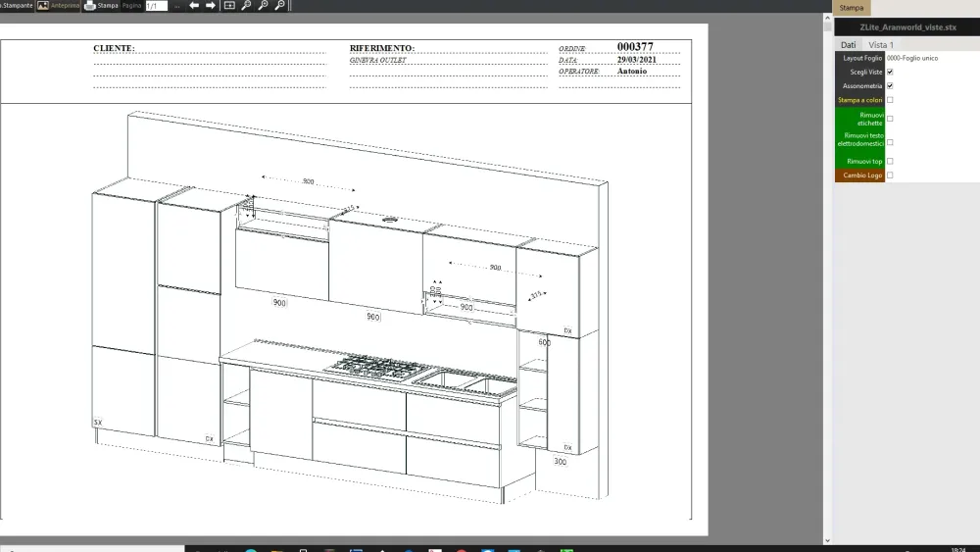Viewport: 980px width, 552px height.
Task: Go to previous page with left arrow
Action: pos(194,6)
